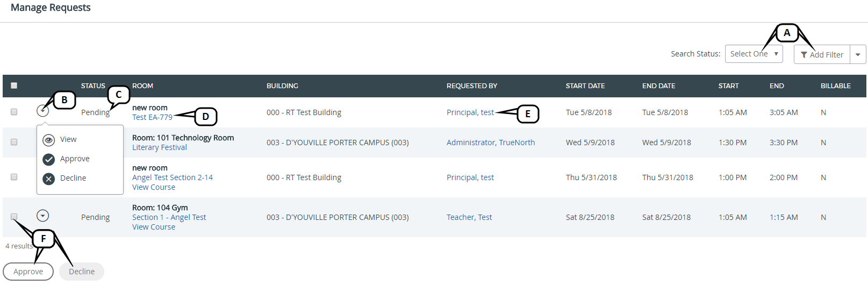Choose Approve from the row action menu
This screenshot has height=285, width=868.
click(x=75, y=159)
